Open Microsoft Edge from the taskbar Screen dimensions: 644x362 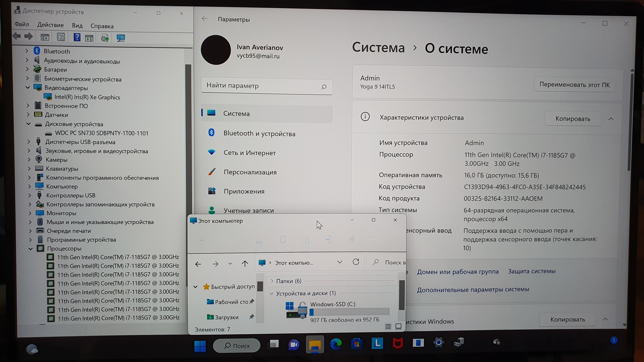[x=336, y=344]
